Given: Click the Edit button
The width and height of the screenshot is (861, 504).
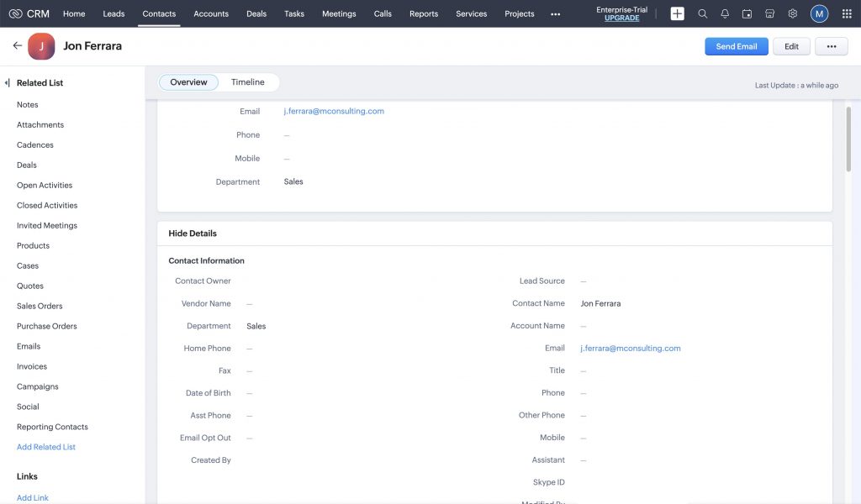Looking at the screenshot, I should 791,47.
